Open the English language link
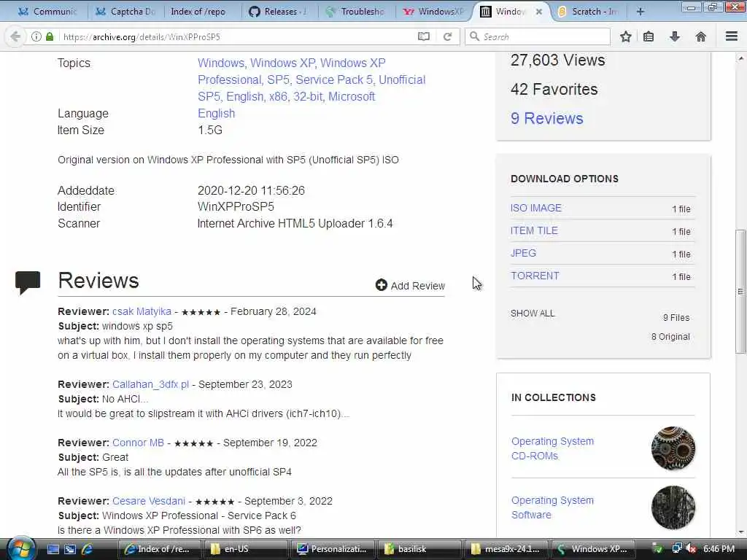The image size is (747, 560). click(x=216, y=113)
